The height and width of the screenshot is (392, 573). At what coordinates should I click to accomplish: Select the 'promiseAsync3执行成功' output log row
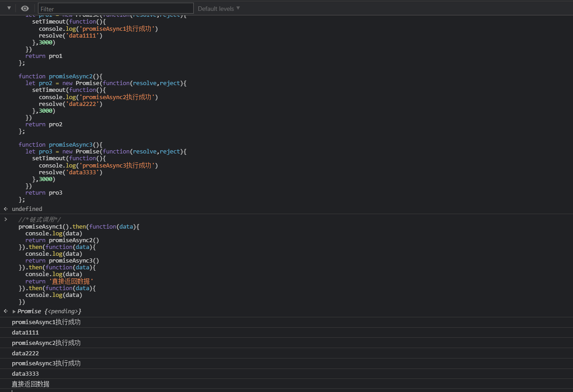pos(286,363)
